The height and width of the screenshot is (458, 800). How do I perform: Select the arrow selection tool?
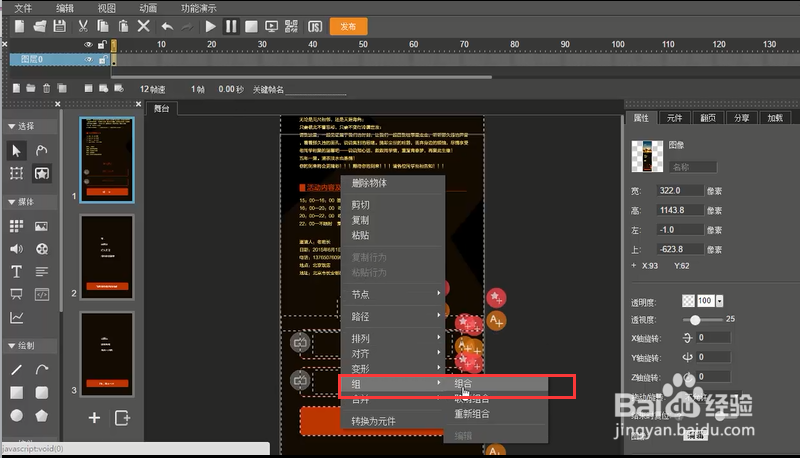click(x=16, y=150)
